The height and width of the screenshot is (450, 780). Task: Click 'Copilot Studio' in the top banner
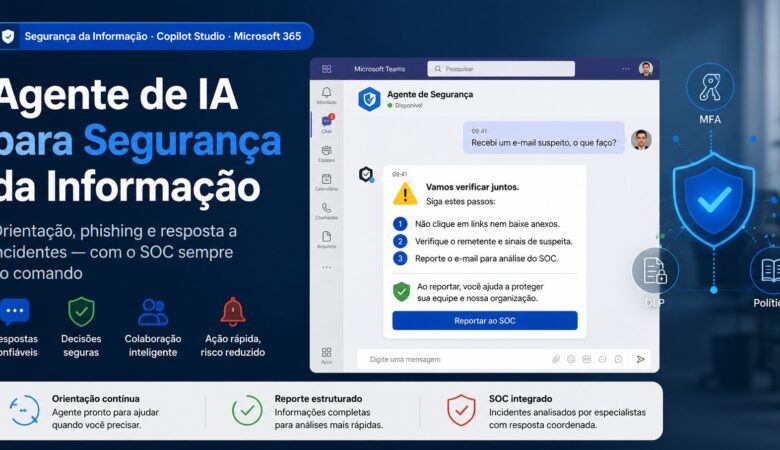click(x=191, y=36)
